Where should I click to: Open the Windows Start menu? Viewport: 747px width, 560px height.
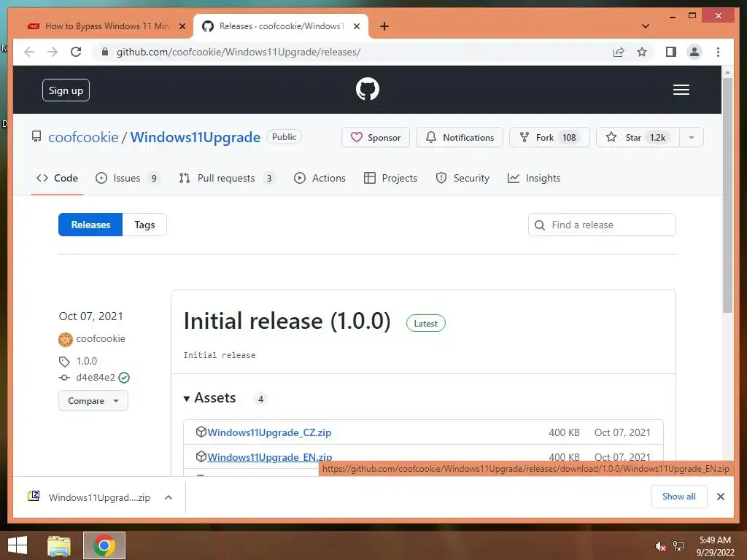pos(18,545)
